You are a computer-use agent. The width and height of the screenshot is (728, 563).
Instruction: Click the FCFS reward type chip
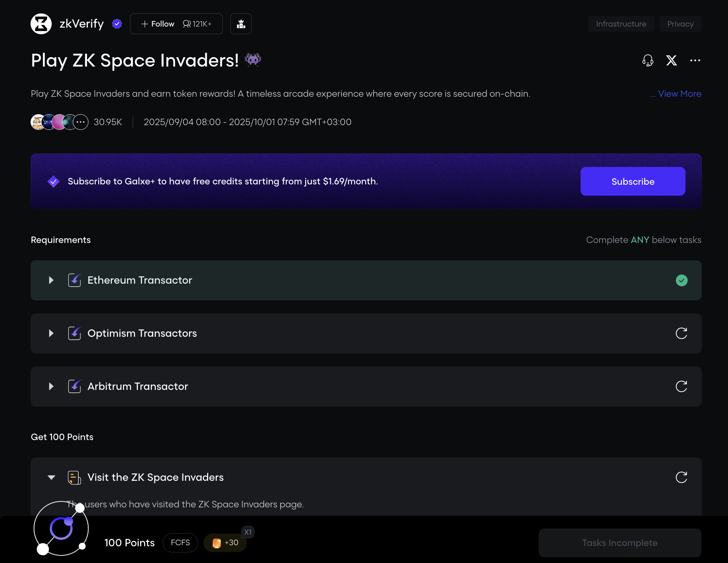point(180,543)
